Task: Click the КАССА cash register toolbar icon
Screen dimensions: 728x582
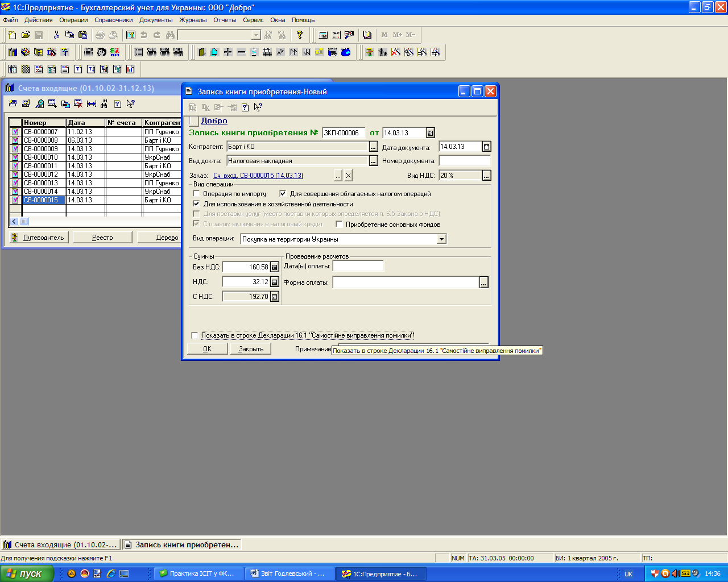Action: [333, 52]
